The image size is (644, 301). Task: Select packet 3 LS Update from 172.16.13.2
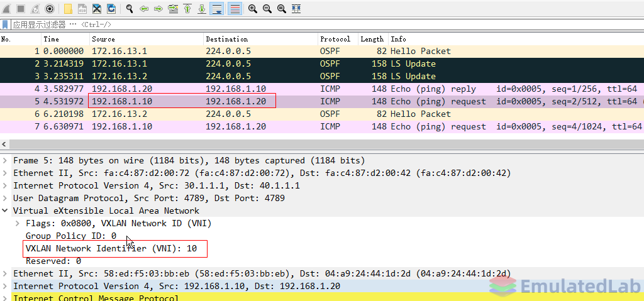coord(322,77)
